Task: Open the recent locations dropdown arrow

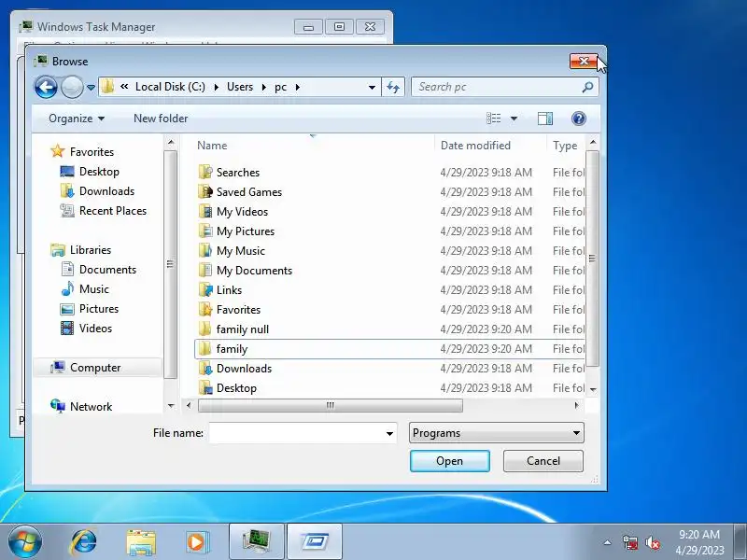Action: coord(91,88)
